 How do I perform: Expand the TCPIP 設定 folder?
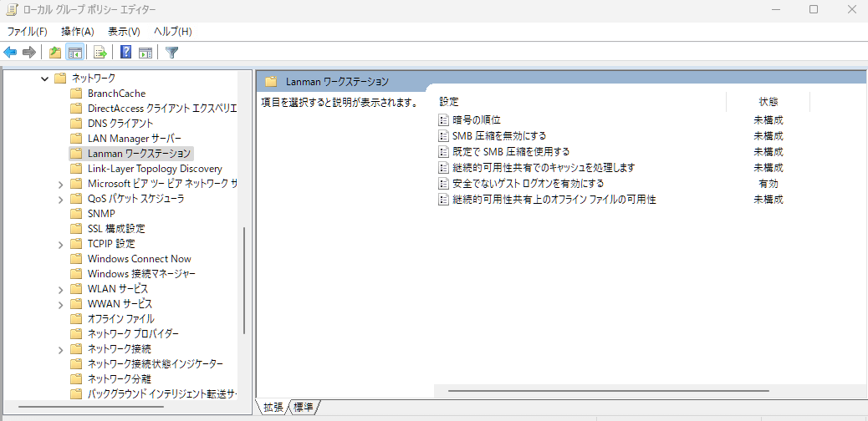coord(61,244)
